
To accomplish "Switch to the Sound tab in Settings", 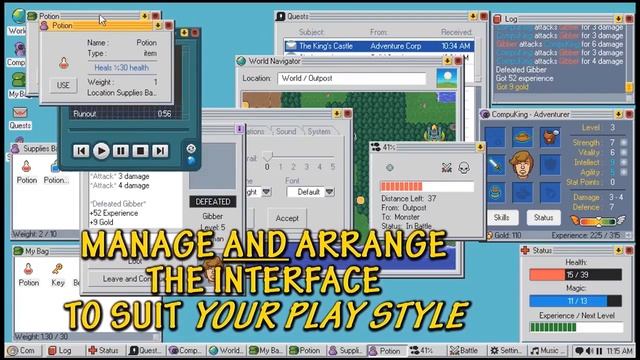I will pyautogui.click(x=286, y=131).
